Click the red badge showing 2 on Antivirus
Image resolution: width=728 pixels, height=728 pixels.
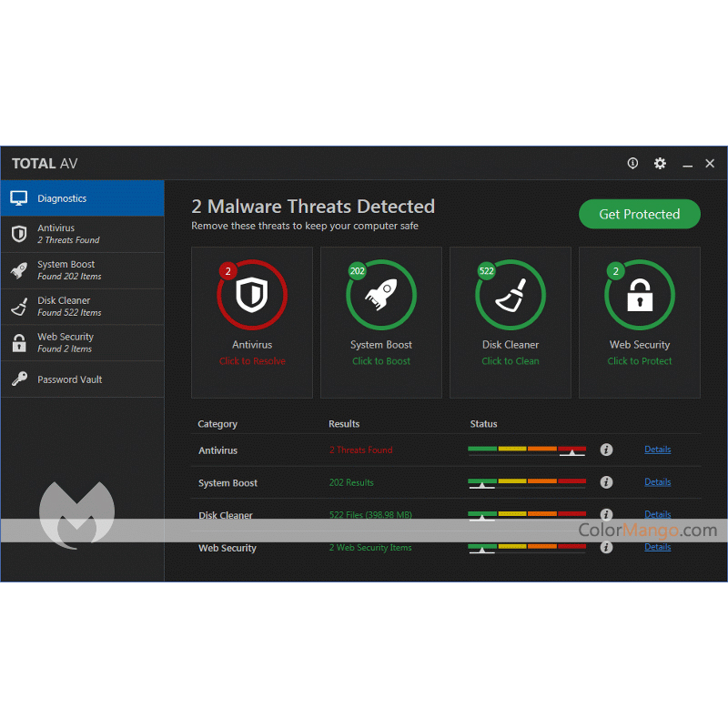[228, 271]
